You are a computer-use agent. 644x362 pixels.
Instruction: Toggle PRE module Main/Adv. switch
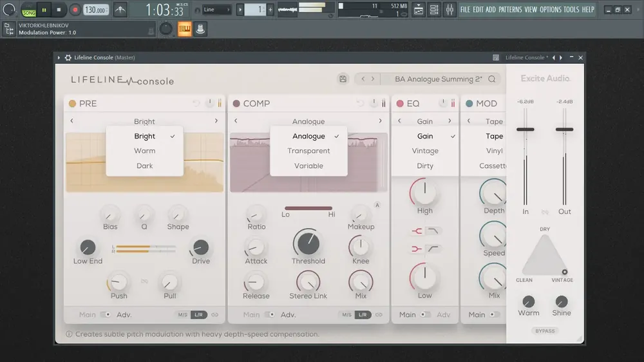point(106,315)
